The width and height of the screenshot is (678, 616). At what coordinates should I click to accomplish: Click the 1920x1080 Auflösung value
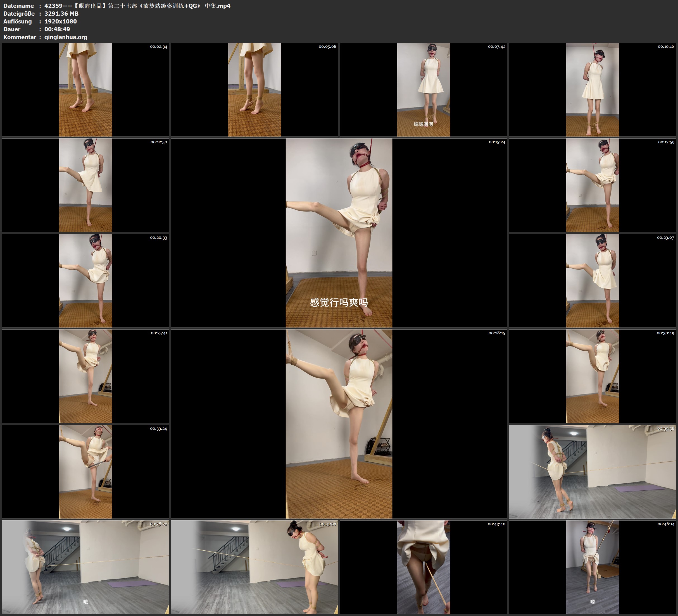pyautogui.click(x=61, y=21)
